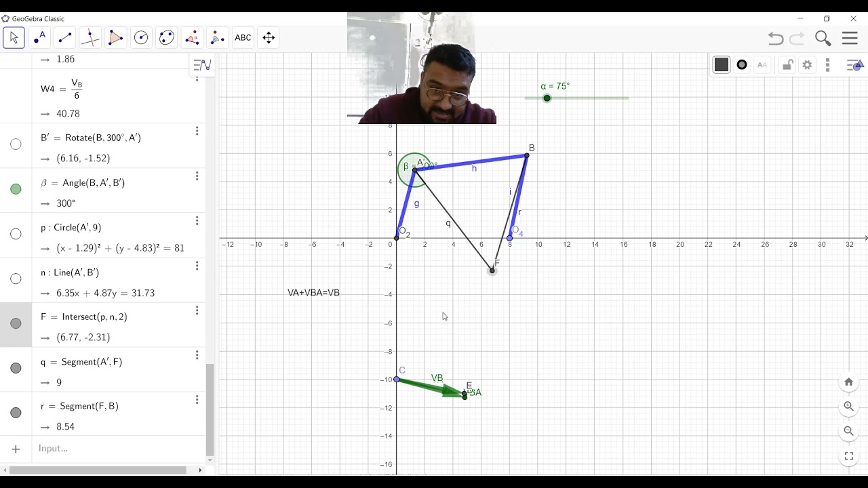
Task: Restore the GeoGebra window size
Action: tap(827, 18)
